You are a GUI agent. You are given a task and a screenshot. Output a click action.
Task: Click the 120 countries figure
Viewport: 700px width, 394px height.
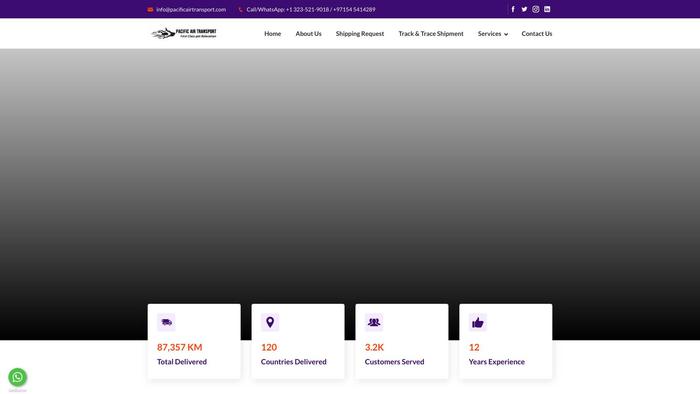pyautogui.click(x=269, y=347)
